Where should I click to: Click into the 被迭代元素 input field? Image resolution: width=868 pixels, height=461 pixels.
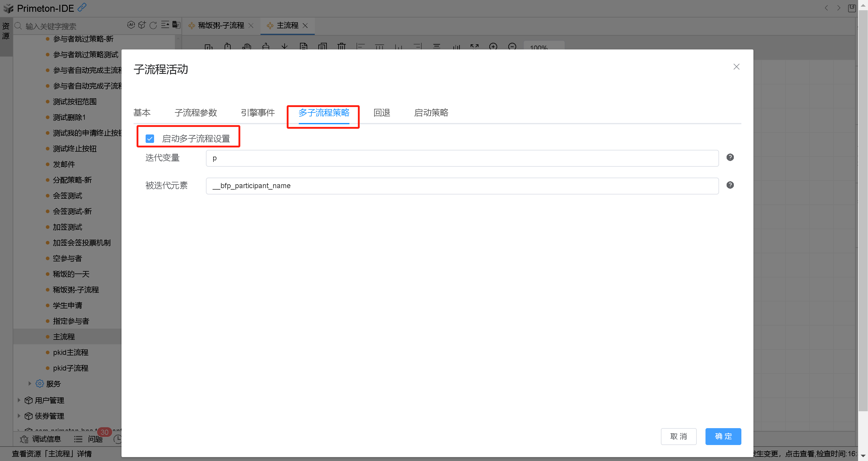pos(462,186)
